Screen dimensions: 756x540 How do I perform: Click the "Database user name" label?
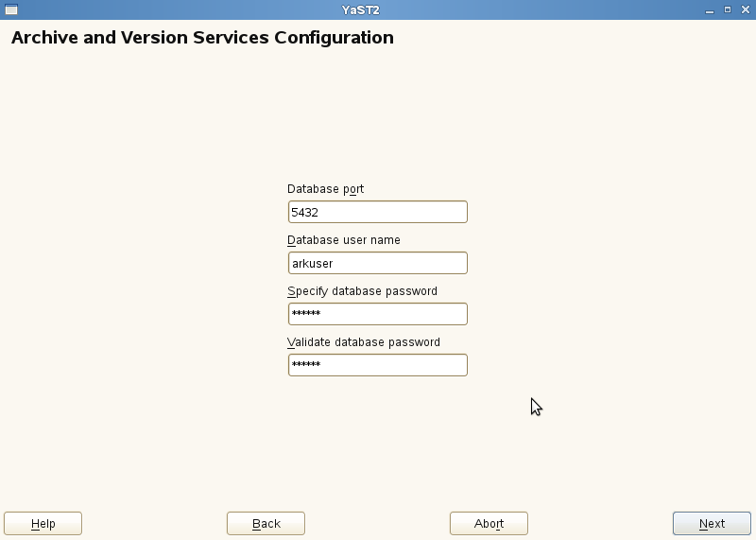click(x=343, y=240)
